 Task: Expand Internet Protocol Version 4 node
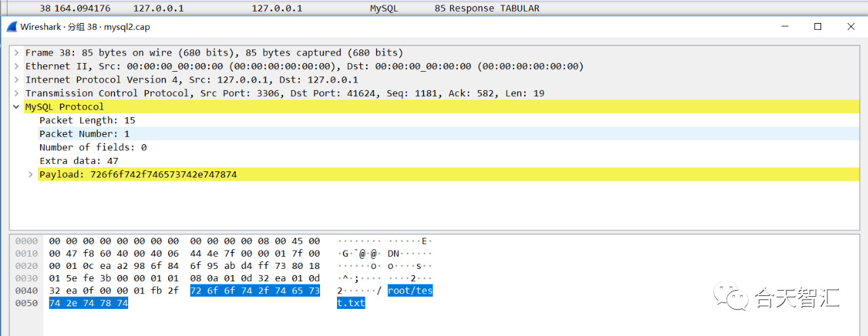[x=16, y=80]
